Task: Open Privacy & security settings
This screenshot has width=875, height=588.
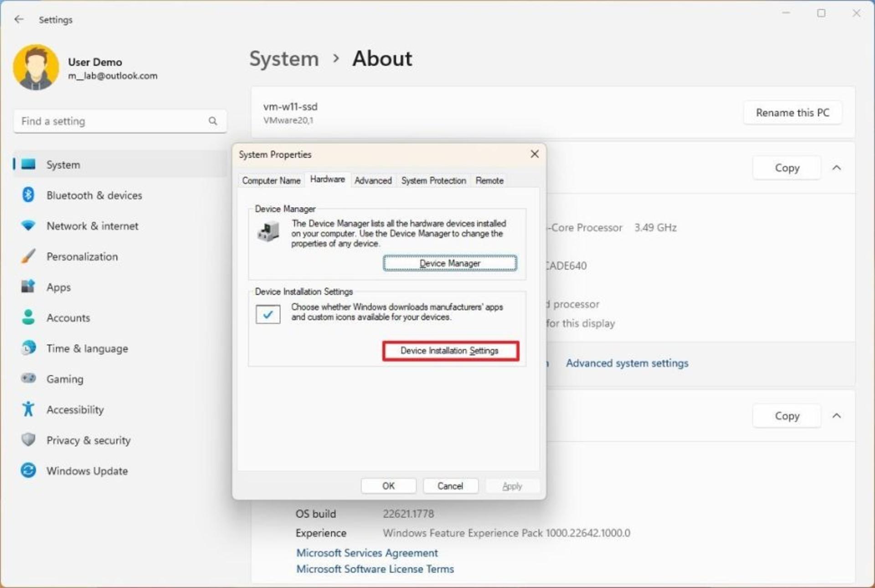Action: [x=120, y=440]
